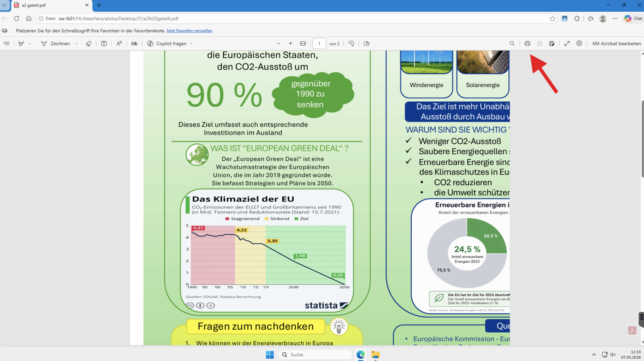Enter PDF full screen mode
The height and width of the screenshot is (361, 644).
click(567, 44)
